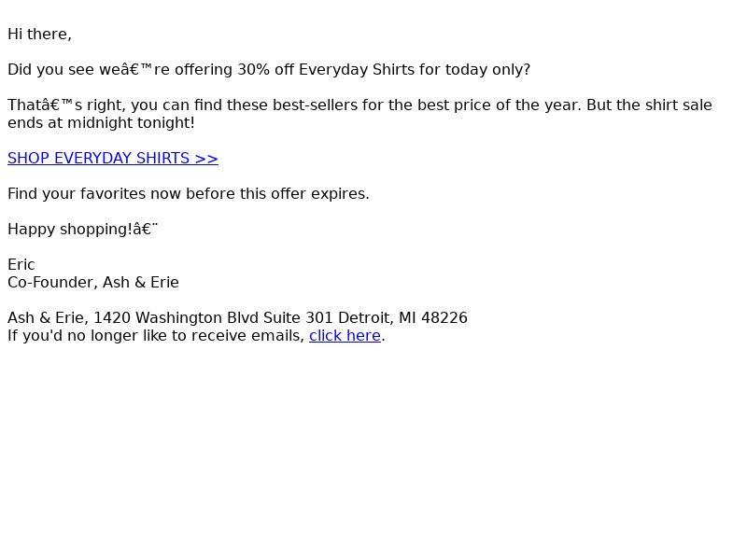Click 'Detroit, MI 48226' in the address
The image size is (747, 560).
[403, 317]
